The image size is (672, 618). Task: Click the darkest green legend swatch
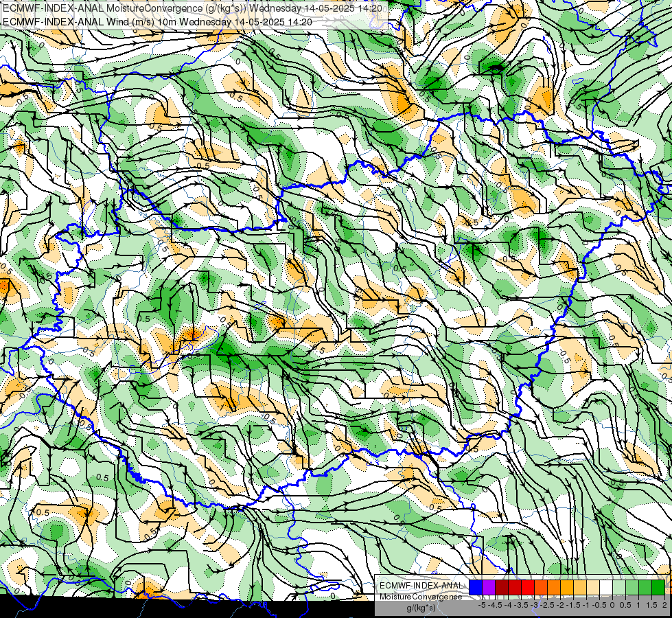click(658, 587)
